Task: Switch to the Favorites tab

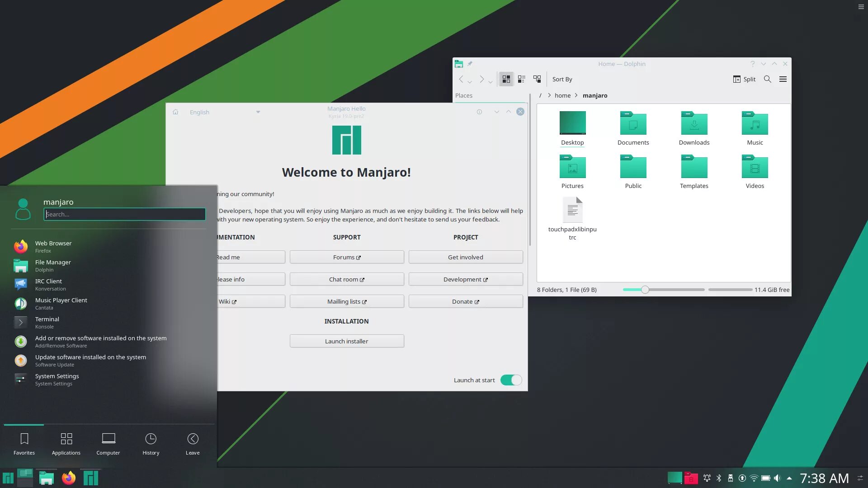Action: (x=24, y=444)
